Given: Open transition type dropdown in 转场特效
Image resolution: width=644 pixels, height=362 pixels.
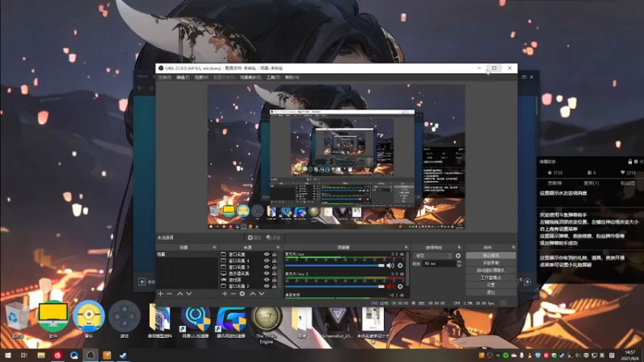Looking at the screenshot, I should [432, 256].
